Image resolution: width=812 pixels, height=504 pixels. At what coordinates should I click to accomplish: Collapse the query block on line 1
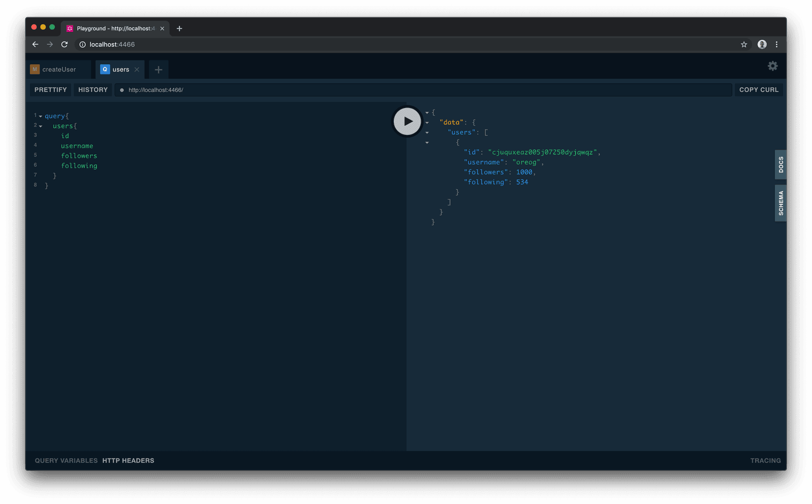point(41,117)
